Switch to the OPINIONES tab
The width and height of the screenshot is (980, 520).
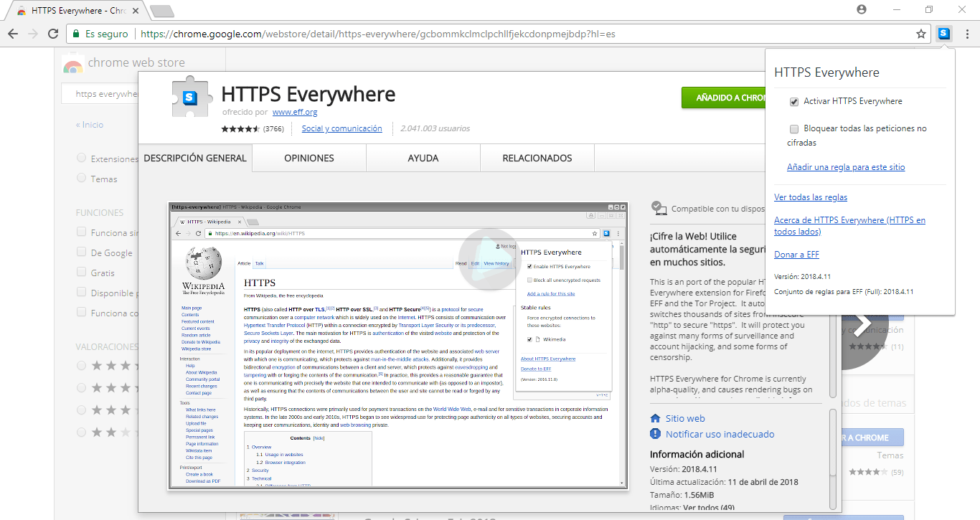(309, 158)
